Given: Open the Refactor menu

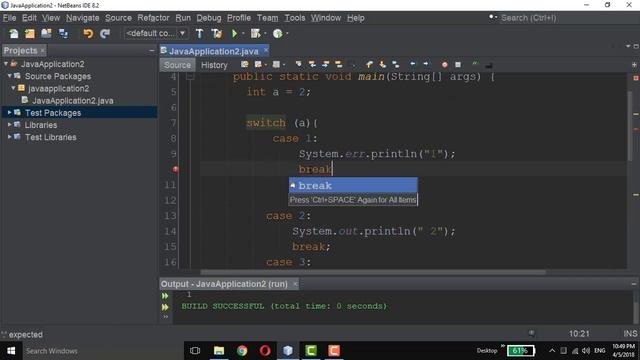Looking at the screenshot, I should pyautogui.click(x=153, y=18).
